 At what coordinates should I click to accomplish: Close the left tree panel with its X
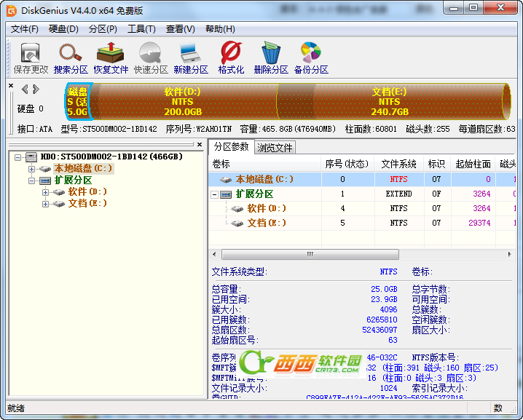tap(200, 144)
